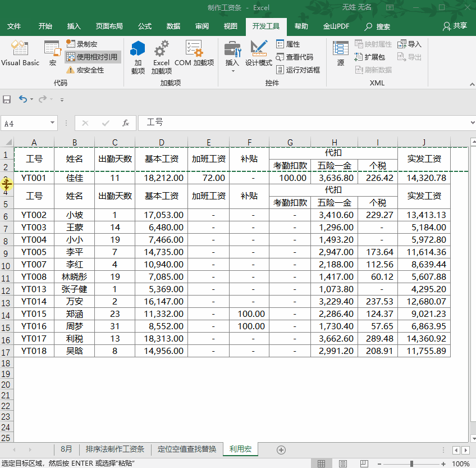Select the 定位空值查找替换 sheet tab
Viewport: 476px width, 468px height.
(187, 449)
